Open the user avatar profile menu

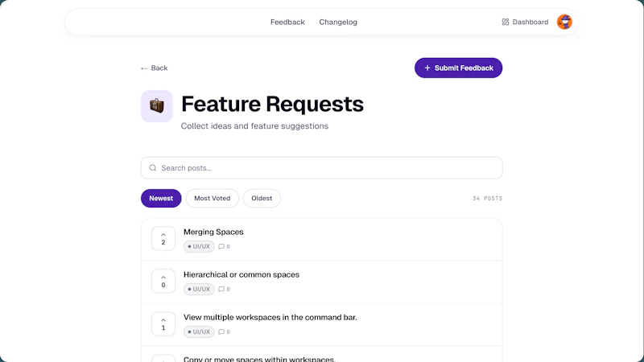(x=564, y=23)
